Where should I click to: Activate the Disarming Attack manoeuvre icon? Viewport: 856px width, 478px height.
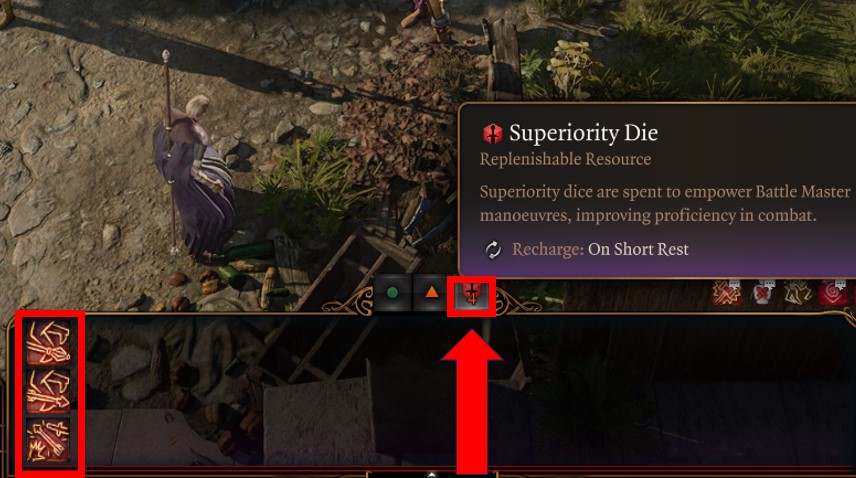coord(48,439)
